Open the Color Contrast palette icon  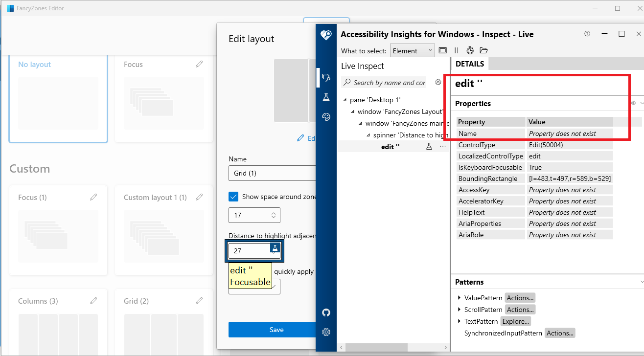[326, 116]
